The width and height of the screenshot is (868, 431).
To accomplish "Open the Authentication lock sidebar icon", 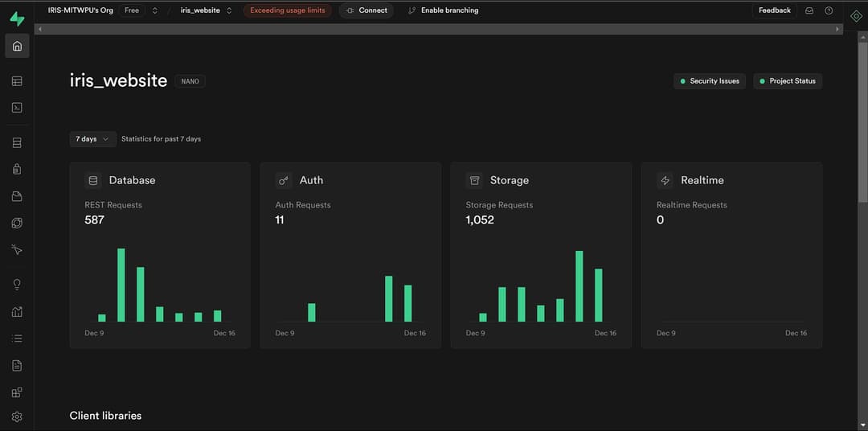I will 17,169.
